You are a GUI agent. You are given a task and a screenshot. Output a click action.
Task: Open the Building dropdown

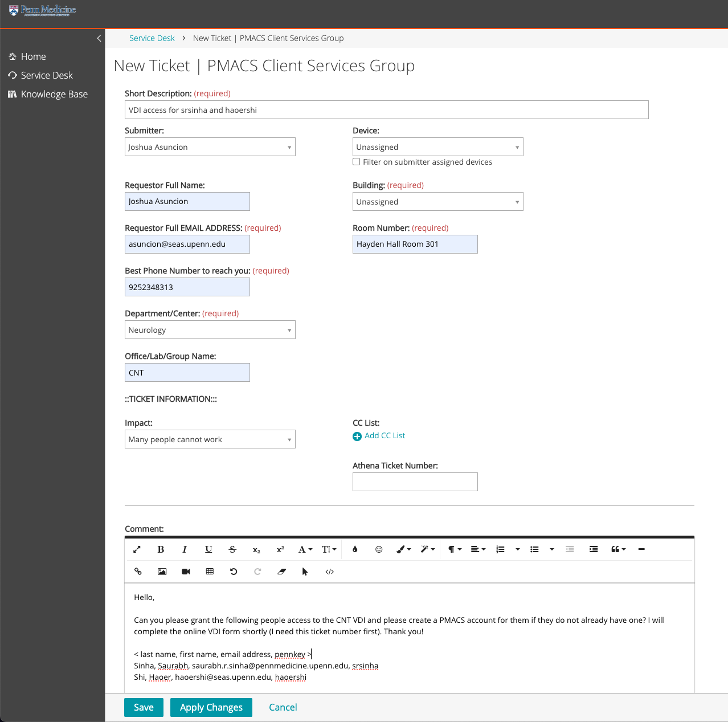tap(438, 202)
